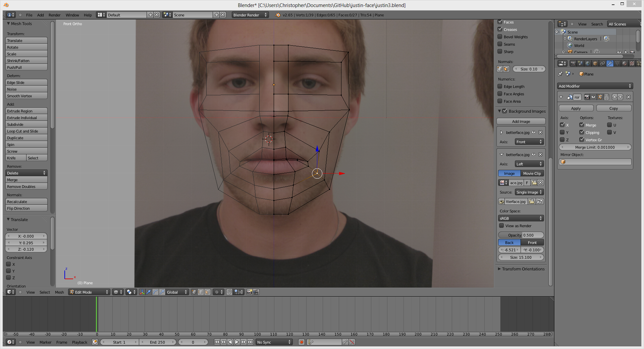644x349 pixels.
Task: Open the Render menu
Action: (54, 15)
